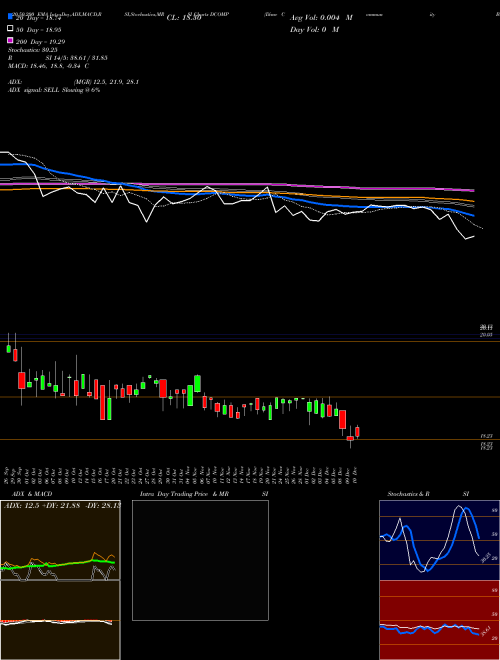Click the latest red candlestick on the chart
The width and height of the screenshot is (500, 660).
[x=357, y=432]
